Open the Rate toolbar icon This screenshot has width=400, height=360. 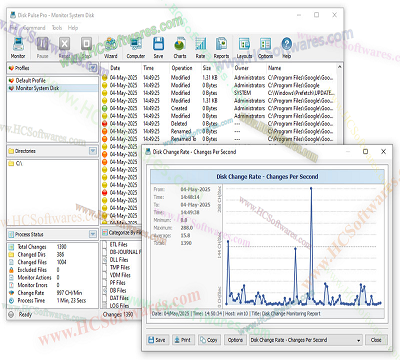(x=200, y=47)
